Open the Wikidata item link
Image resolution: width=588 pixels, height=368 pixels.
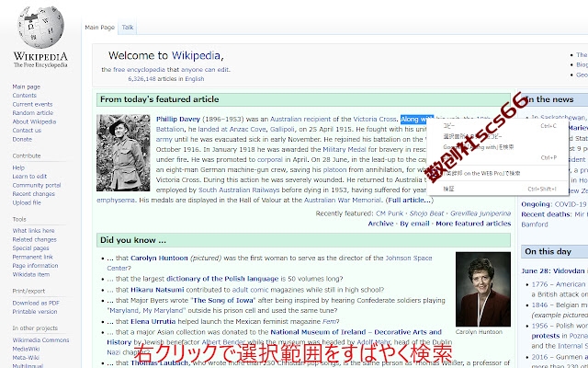coord(30,274)
